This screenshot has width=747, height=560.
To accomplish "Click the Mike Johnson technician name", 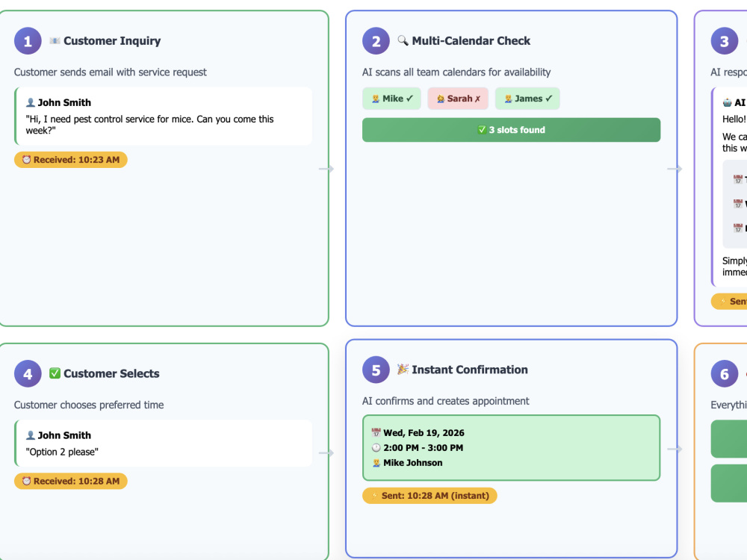I will click(413, 463).
